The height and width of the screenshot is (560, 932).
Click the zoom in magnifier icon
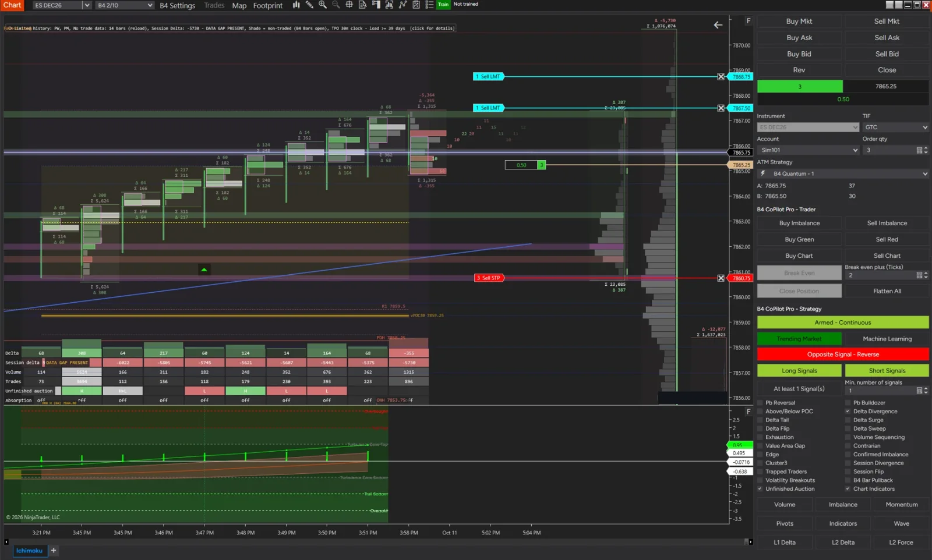[323, 5]
